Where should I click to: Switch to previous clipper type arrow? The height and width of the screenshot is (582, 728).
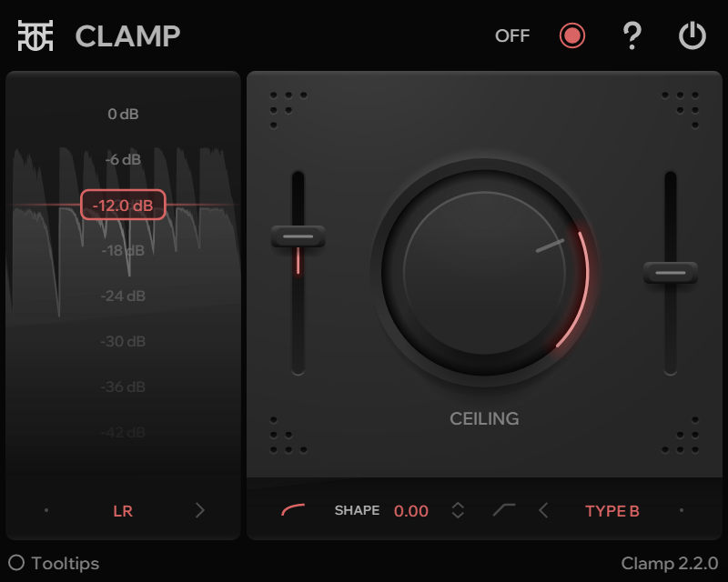point(543,510)
